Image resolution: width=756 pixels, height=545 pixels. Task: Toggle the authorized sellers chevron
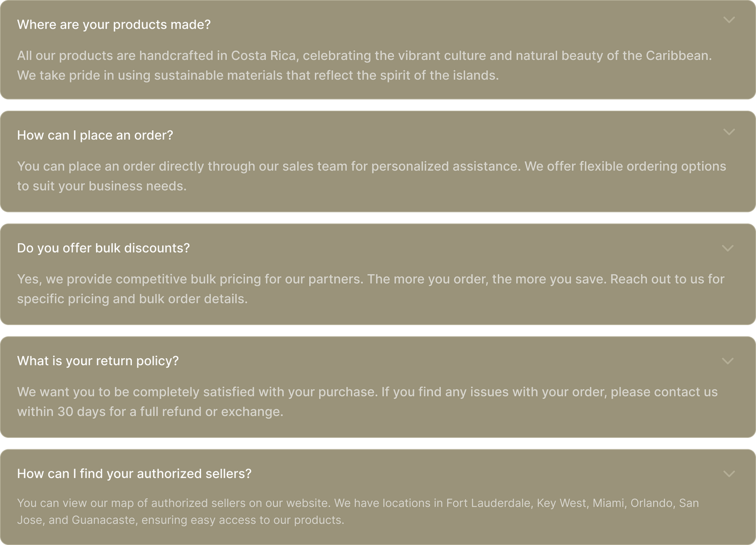click(729, 474)
